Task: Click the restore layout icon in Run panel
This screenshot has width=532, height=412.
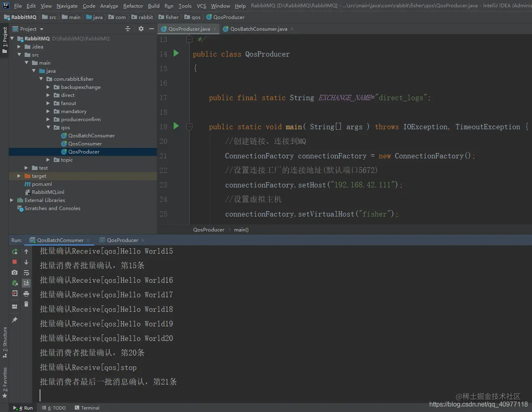Action: tap(15, 307)
